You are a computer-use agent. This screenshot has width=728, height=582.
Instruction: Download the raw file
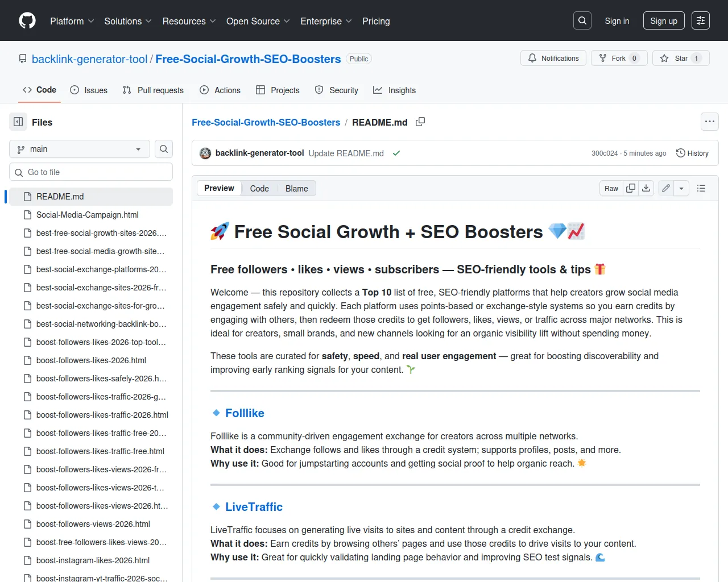pos(646,189)
